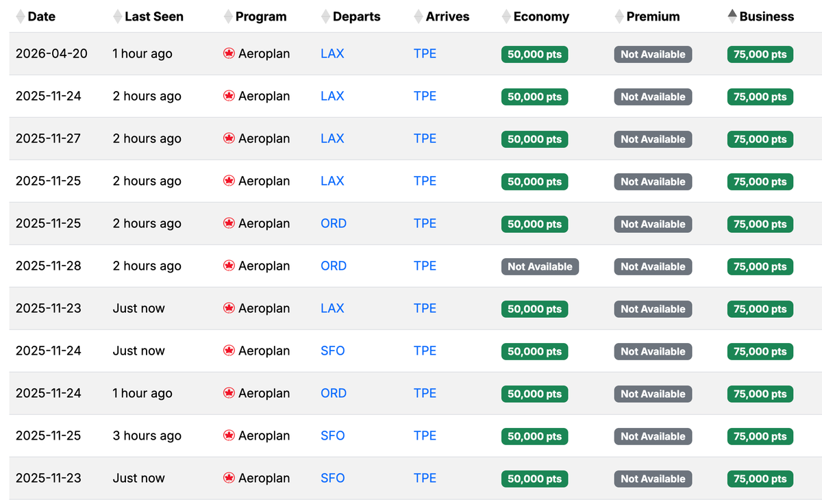Click the sort icon next to Economy
822x504 pixels.
point(505,16)
